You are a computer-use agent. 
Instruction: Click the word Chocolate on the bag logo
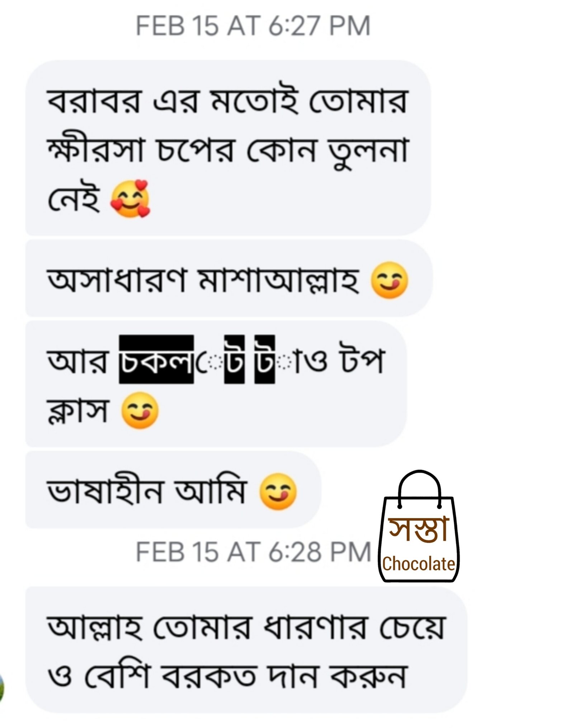coord(419,564)
